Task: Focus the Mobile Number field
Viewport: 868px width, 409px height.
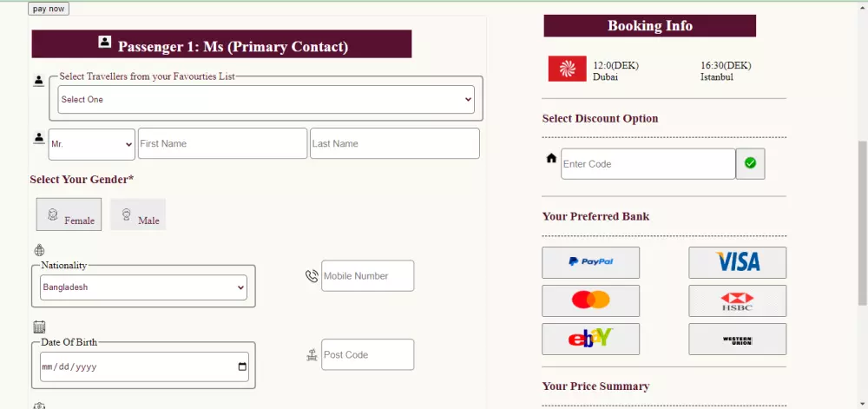Action: click(x=367, y=275)
